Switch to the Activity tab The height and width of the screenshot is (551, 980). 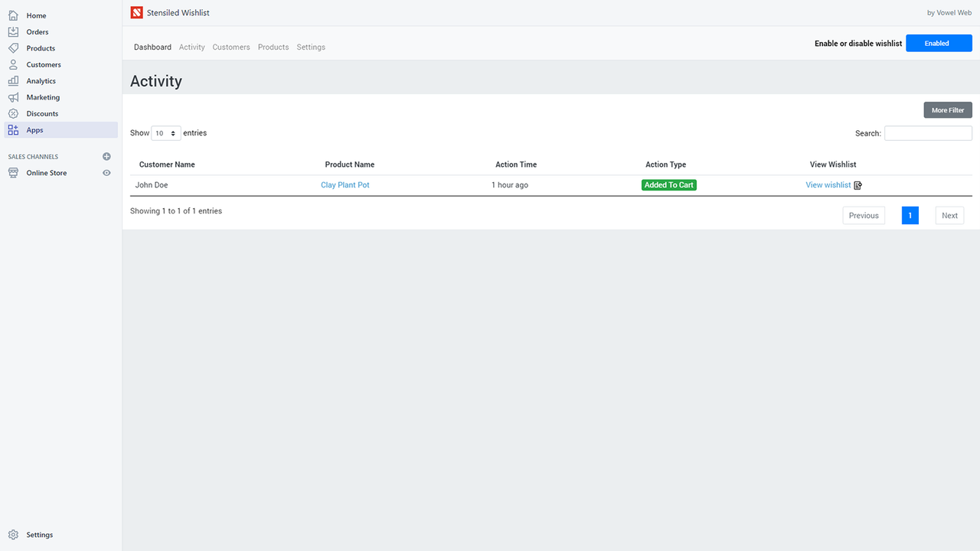click(x=191, y=47)
